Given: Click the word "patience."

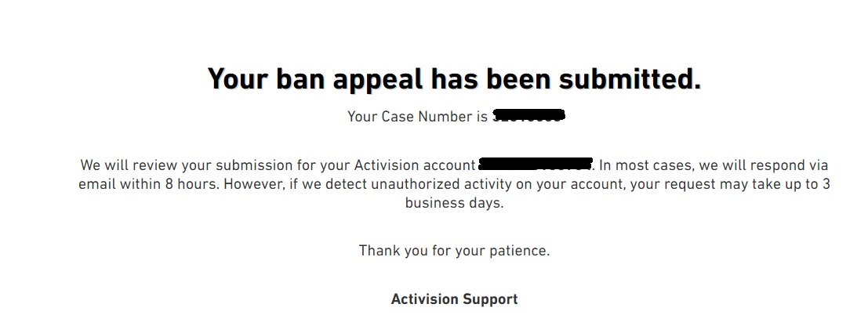Looking at the screenshot, I should tap(519, 252).
